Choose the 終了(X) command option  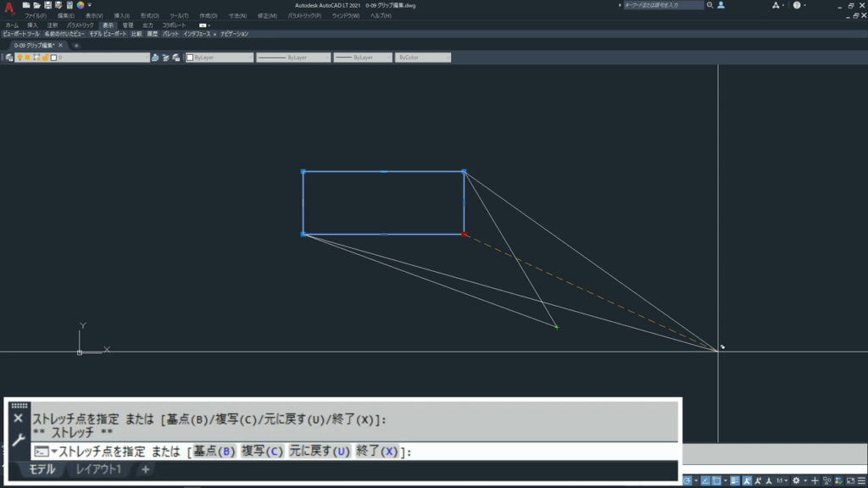pyautogui.click(x=377, y=452)
